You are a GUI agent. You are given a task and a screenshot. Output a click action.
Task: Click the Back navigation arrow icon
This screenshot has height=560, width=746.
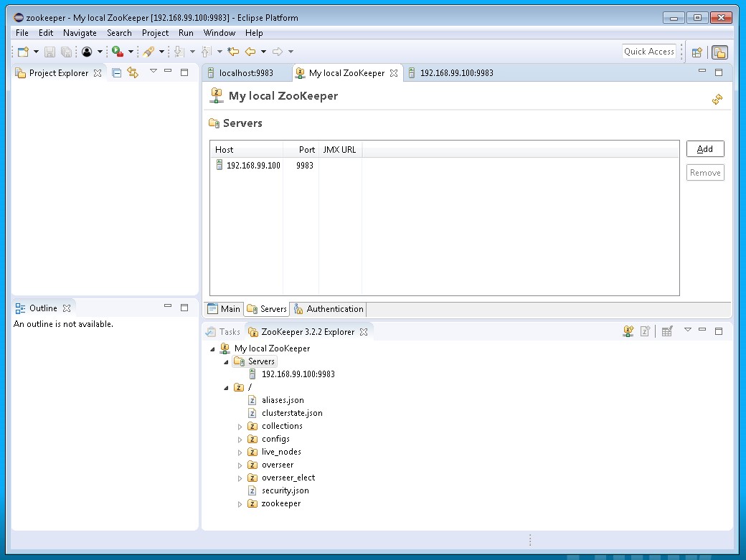[250, 52]
